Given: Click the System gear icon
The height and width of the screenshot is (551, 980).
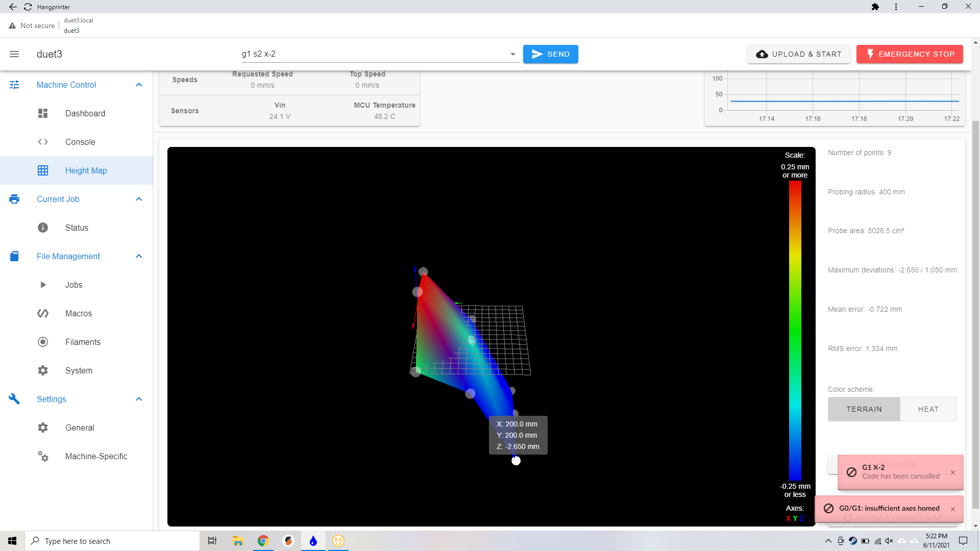Looking at the screenshot, I should (x=43, y=370).
